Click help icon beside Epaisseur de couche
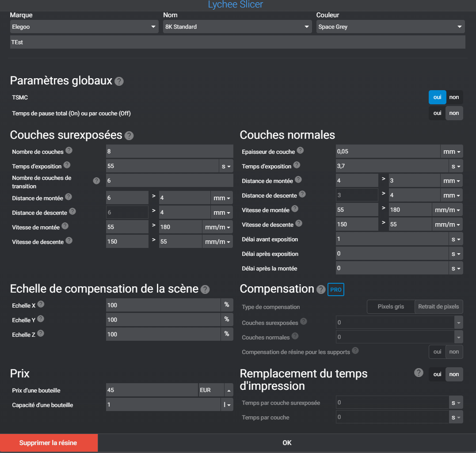The height and width of the screenshot is (453, 476). pyautogui.click(x=300, y=151)
